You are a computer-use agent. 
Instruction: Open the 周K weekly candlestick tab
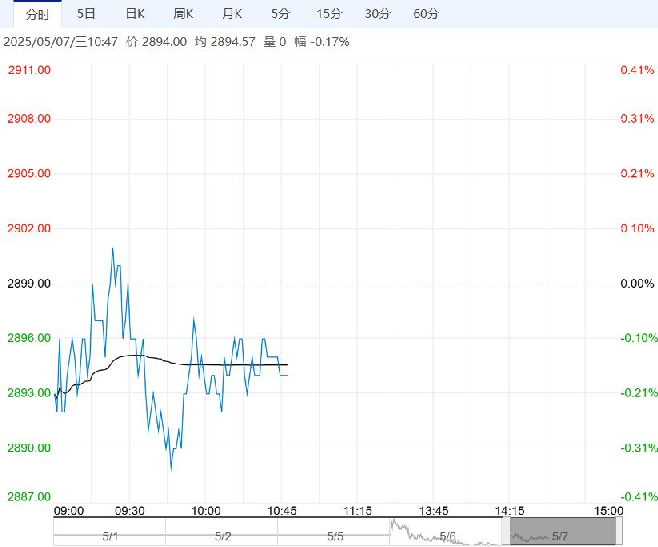click(x=183, y=14)
